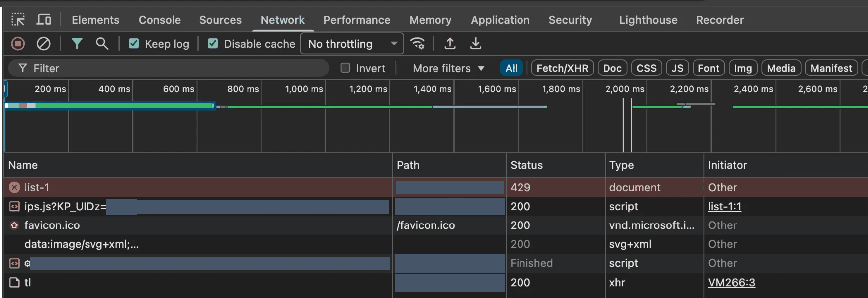868x298 pixels.
Task: Click the svg+xml type cell
Action: click(655, 244)
